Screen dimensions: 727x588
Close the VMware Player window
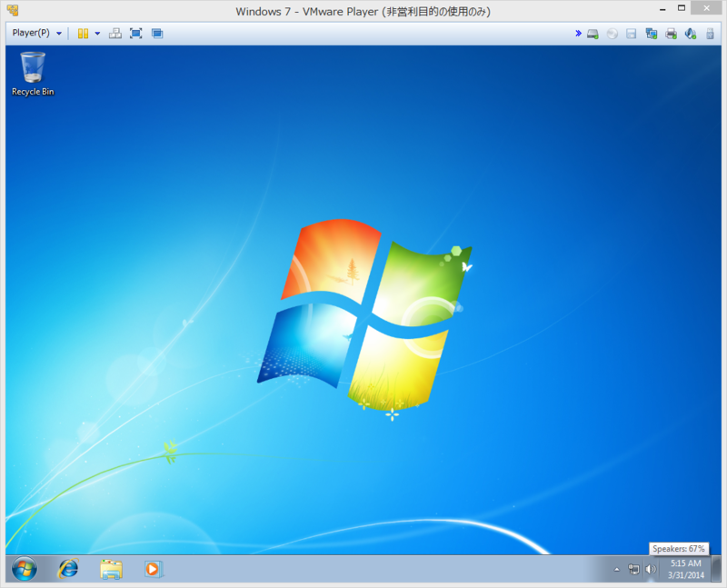pyautogui.click(x=707, y=8)
